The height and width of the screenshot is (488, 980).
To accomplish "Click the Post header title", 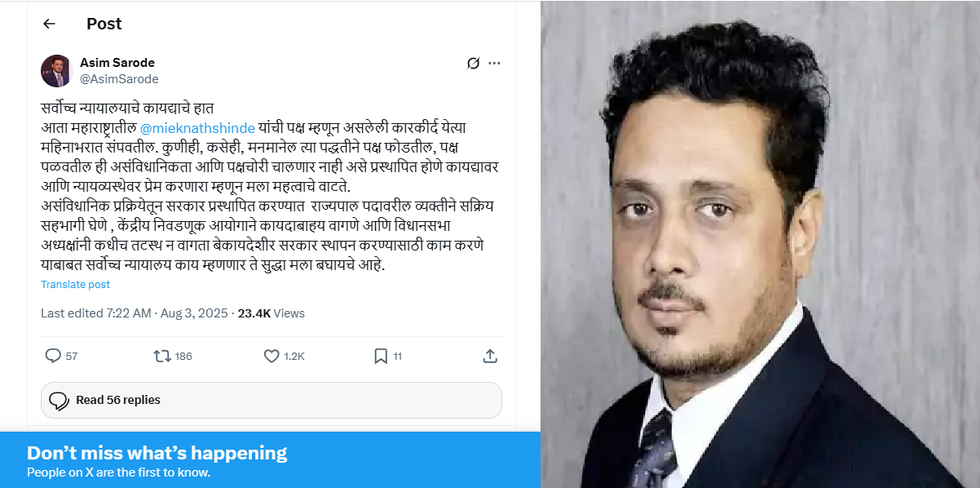I will 104,24.
